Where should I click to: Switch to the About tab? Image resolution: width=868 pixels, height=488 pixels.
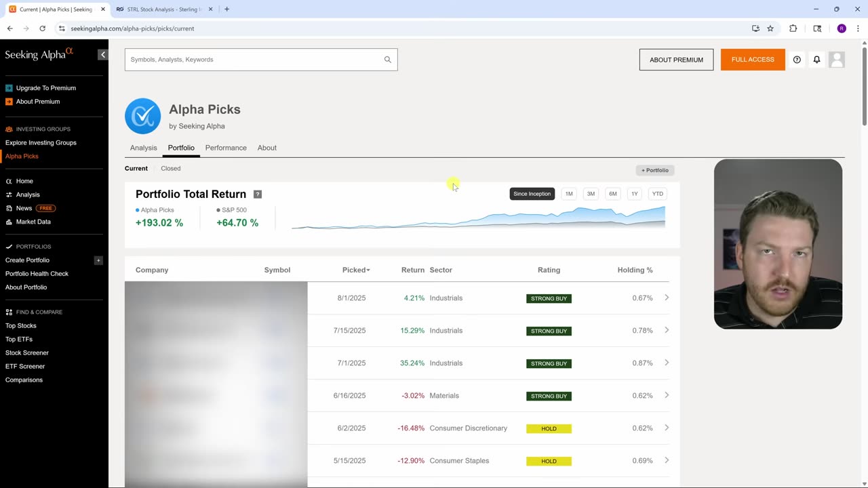point(267,148)
